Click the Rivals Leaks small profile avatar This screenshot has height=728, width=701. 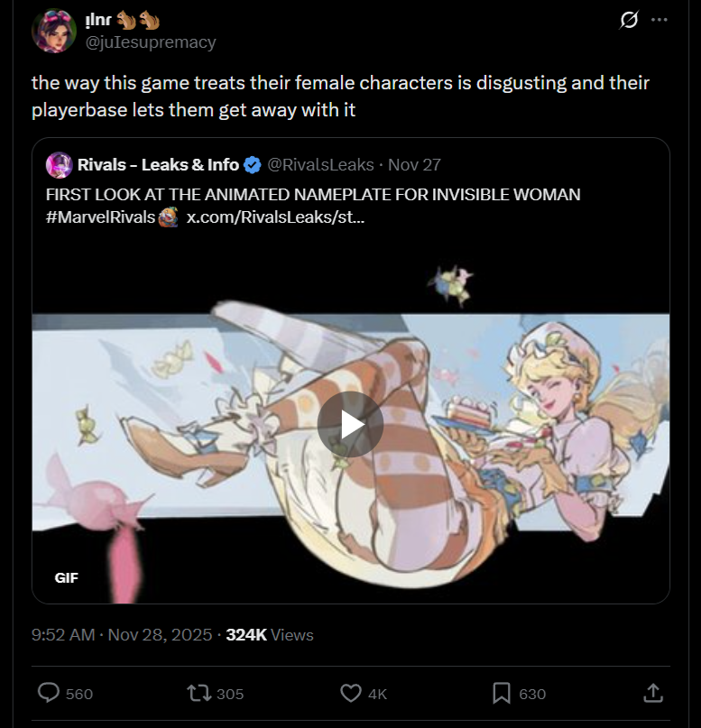point(59,165)
